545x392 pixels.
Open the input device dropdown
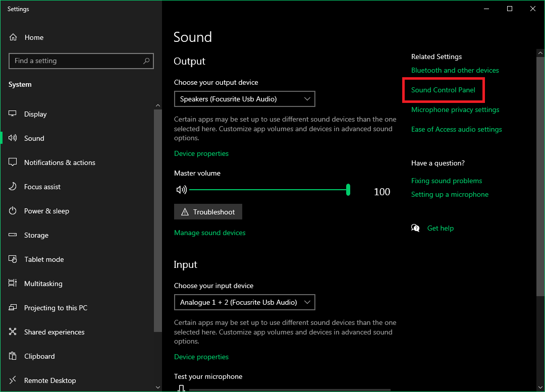(x=244, y=302)
